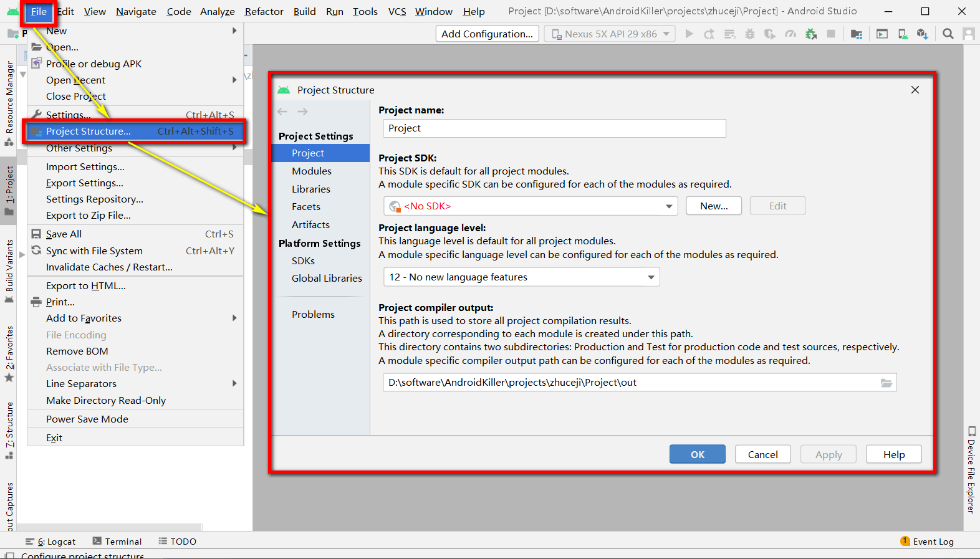This screenshot has height=559, width=980.
Task: Open the VCS menu
Action: click(x=397, y=11)
